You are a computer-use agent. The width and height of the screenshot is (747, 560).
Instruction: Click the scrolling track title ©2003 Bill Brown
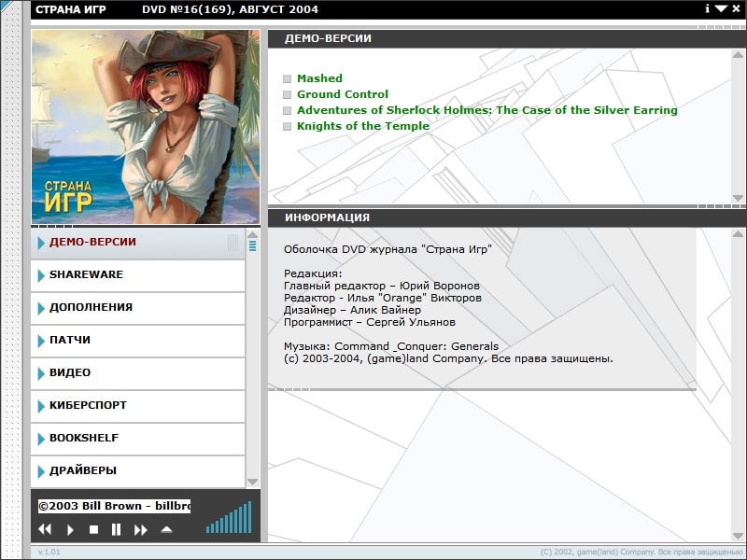(114, 506)
